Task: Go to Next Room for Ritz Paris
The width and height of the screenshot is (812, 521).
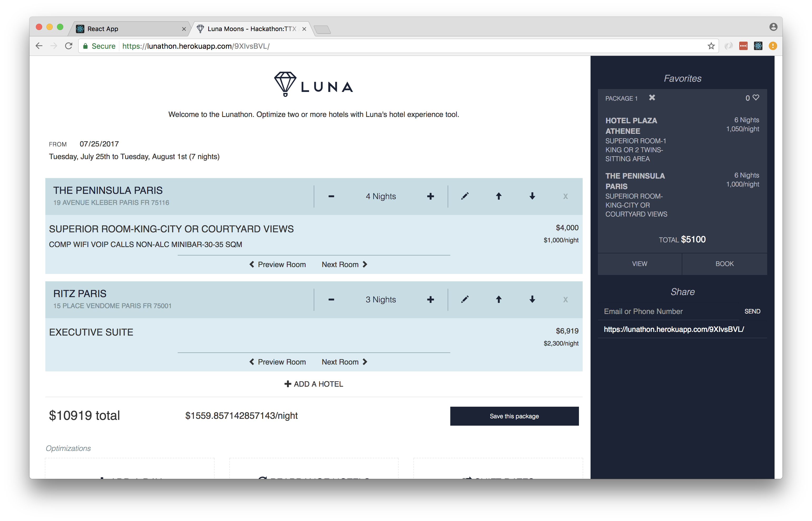Action: [344, 362]
